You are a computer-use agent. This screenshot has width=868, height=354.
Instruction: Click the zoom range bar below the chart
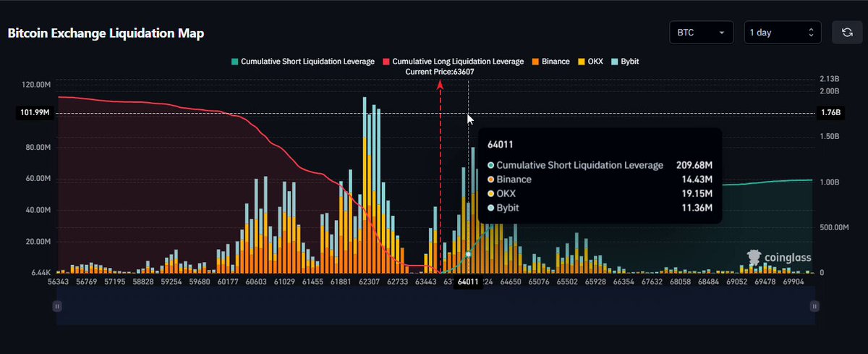(x=435, y=305)
